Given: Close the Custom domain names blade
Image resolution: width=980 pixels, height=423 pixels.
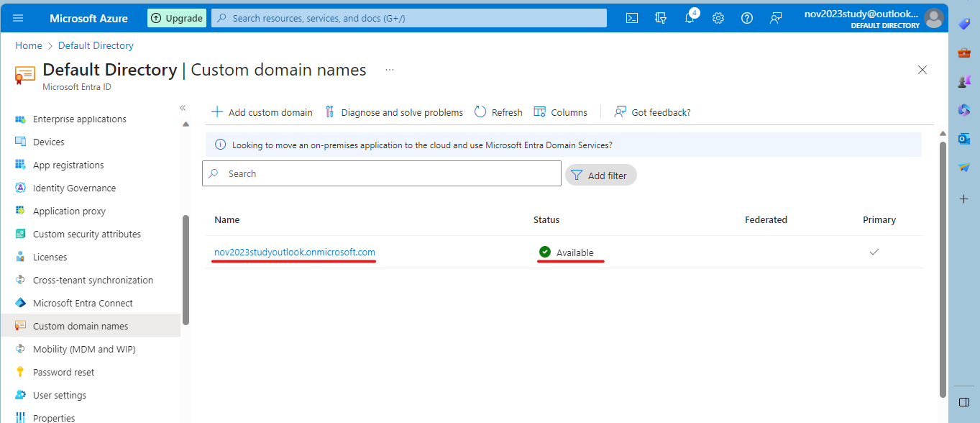Looking at the screenshot, I should [922, 70].
